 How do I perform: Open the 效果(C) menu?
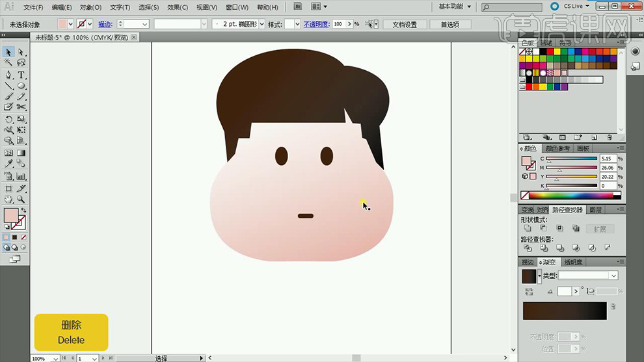[x=178, y=7]
